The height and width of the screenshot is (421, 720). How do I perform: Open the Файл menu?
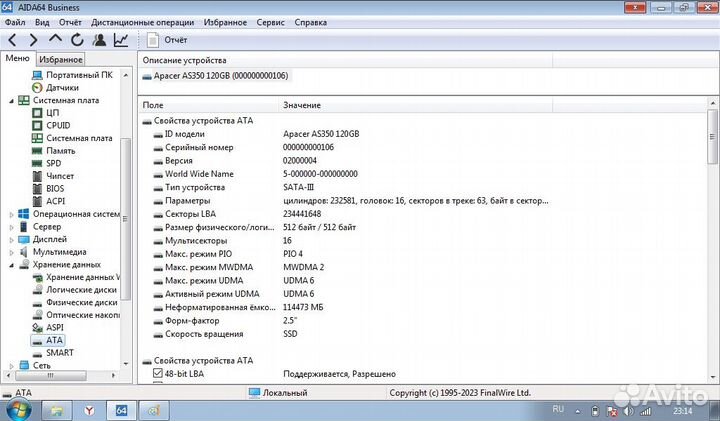point(15,22)
